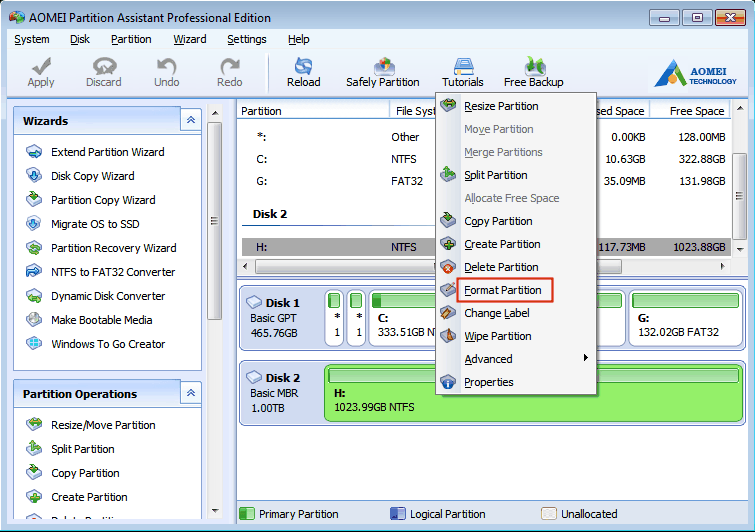
Task: Click the Disk 2 group heading in the list
Action: click(x=270, y=214)
